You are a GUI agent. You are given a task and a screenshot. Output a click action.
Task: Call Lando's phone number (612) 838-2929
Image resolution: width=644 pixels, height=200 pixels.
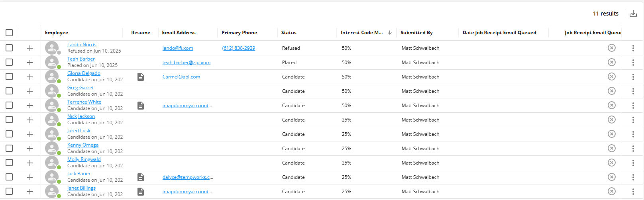point(238,48)
